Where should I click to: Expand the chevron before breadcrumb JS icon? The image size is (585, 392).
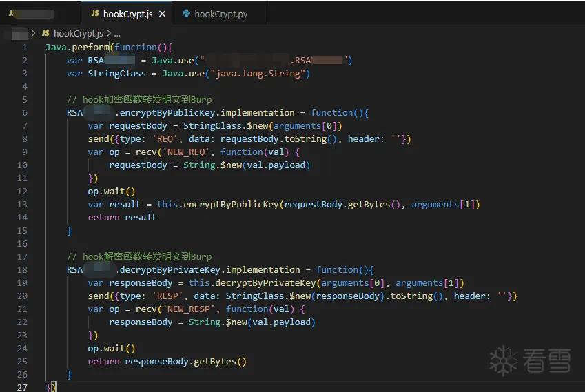34,34
